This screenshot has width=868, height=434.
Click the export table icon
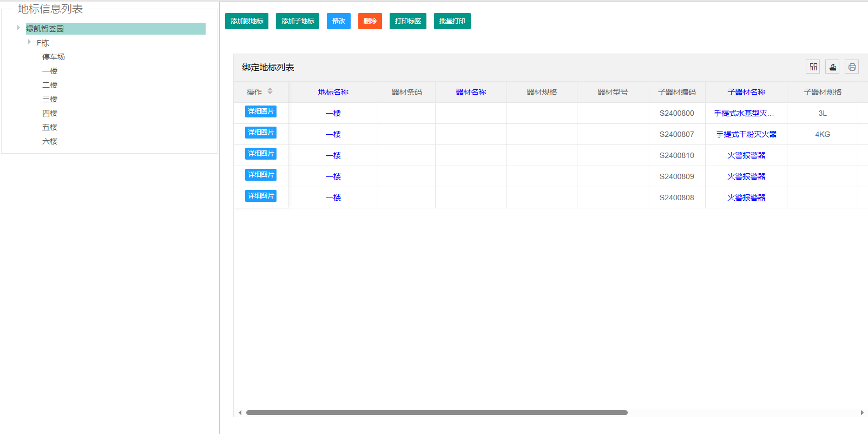(832, 67)
